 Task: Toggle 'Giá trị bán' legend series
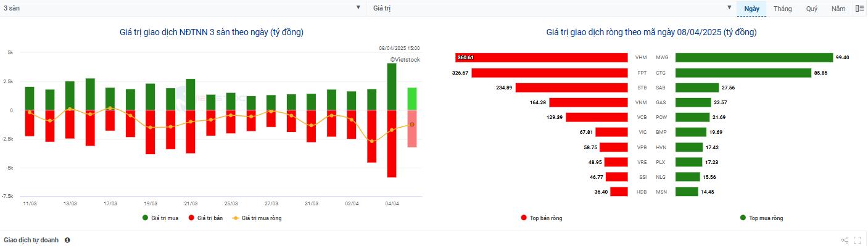tap(205, 218)
